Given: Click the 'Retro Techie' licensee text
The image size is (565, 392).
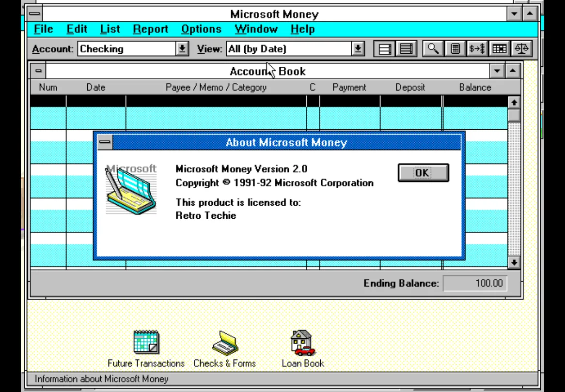Looking at the screenshot, I should tap(206, 215).
